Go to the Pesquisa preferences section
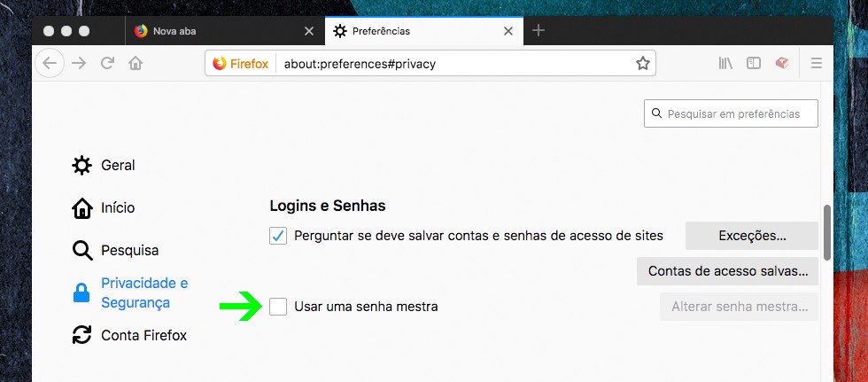The width and height of the screenshot is (868, 382). tap(129, 250)
